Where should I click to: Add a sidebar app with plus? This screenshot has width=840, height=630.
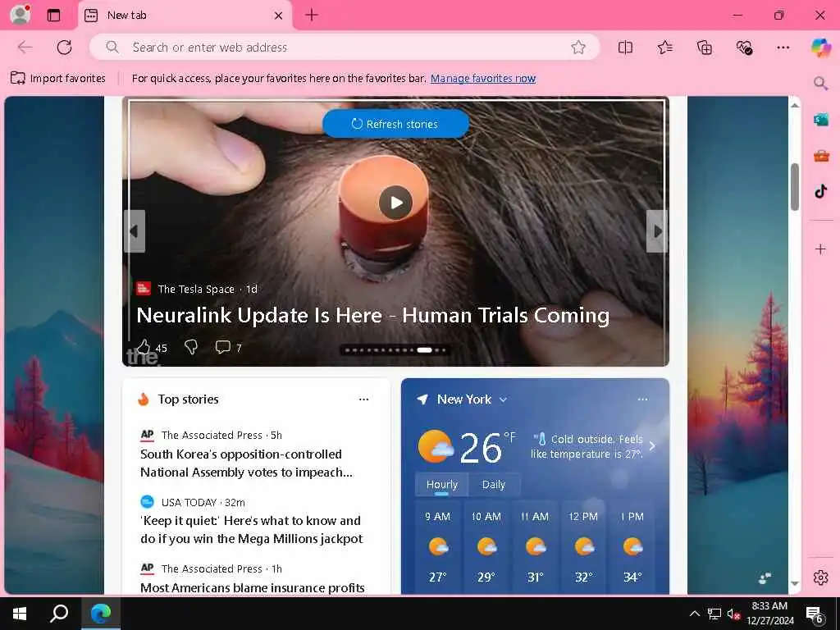click(820, 249)
